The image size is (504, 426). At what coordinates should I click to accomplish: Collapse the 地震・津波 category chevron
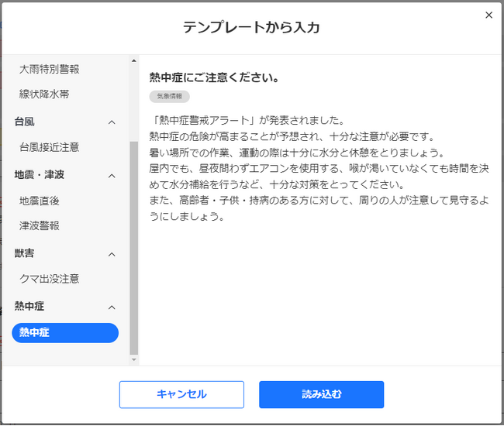(x=112, y=176)
